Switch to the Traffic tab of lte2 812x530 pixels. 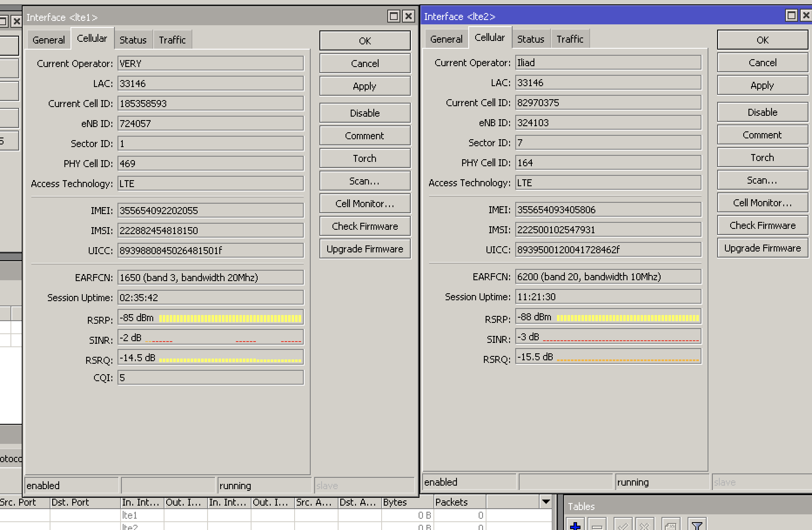(x=570, y=39)
